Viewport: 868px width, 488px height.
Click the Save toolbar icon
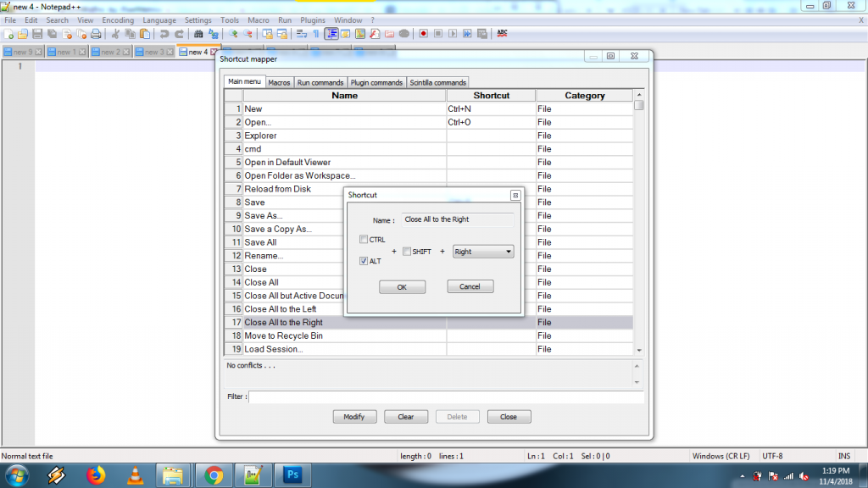coord(37,34)
